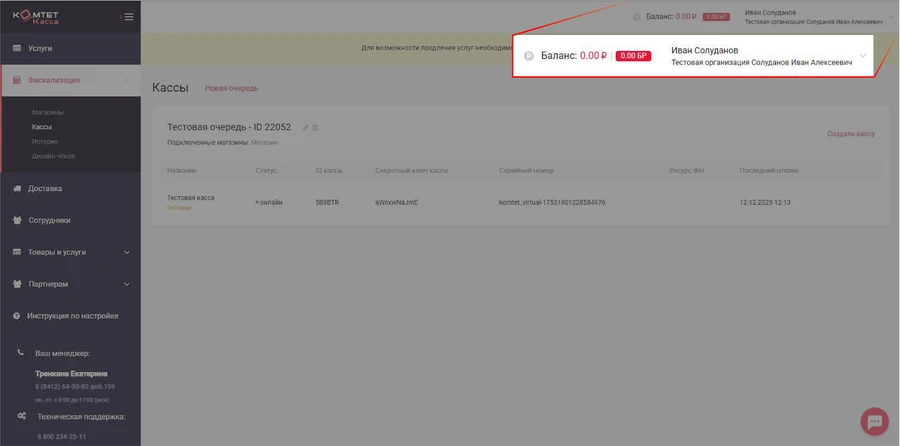Open the Услуги menu item
The height and width of the screenshot is (446, 900).
[41, 48]
